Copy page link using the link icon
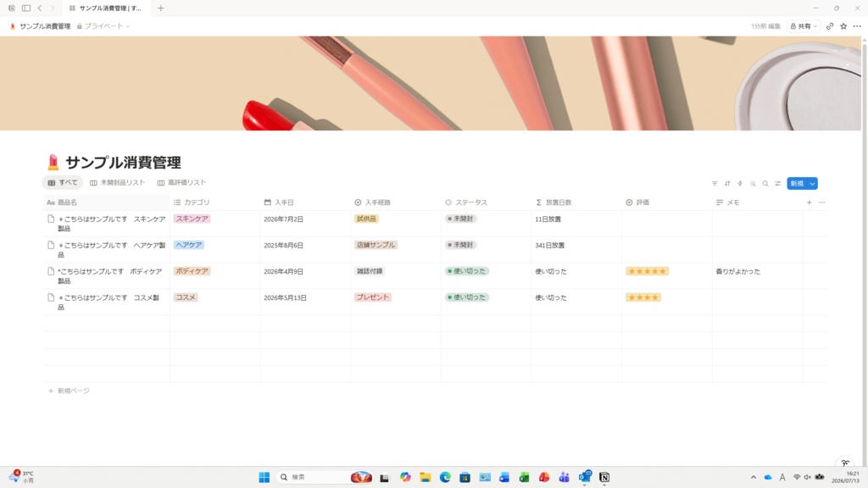This screenshot has height=488, width=868. [830, 26]
